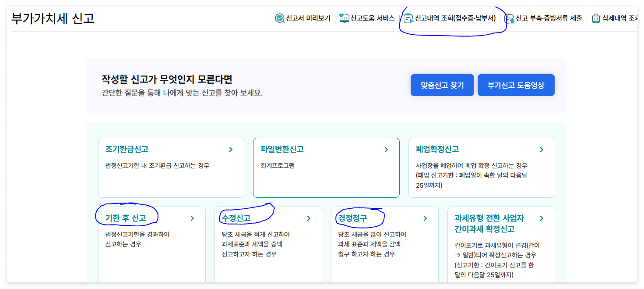Viewport: 644px width, 289px height.
Task: Click text 당초 세금을 적게 신고하여
Action: point(256,235)
